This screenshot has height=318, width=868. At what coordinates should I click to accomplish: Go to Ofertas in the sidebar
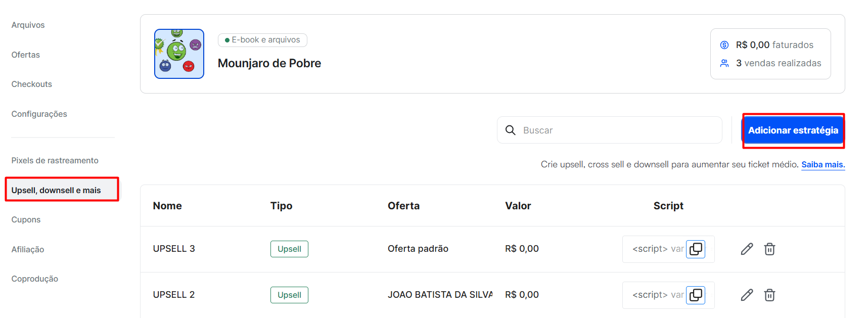(x=26, y=55)
